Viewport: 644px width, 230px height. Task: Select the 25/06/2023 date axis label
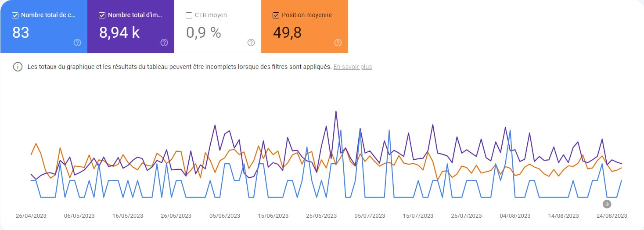coord(321,216)
